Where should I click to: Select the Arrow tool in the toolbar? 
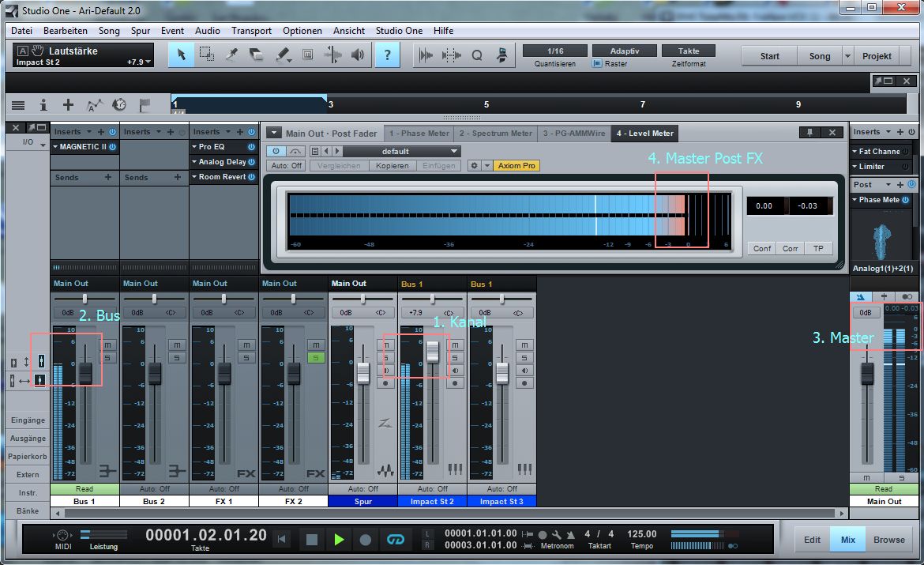(x=182, y=55)
